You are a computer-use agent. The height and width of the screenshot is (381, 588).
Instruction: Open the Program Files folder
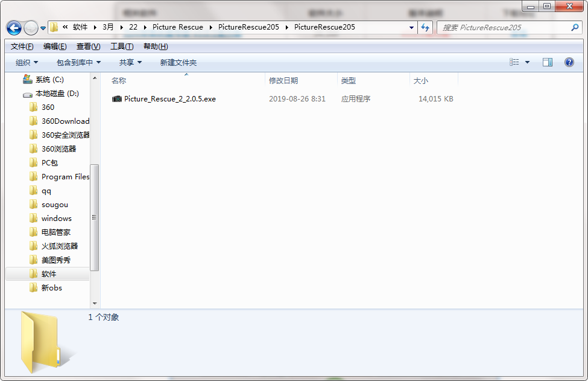(65, 177)
